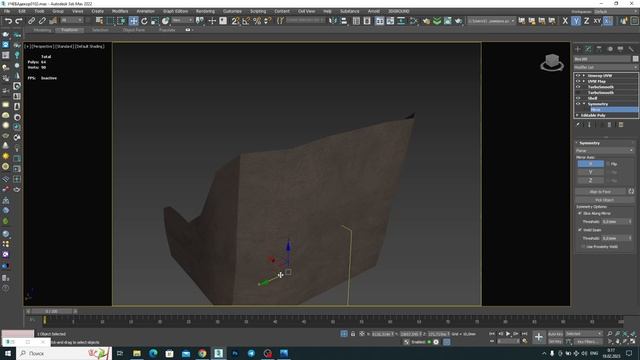Restrict transform to Z axis
Screen dimensions: 640x360
[x=587, y=21]
